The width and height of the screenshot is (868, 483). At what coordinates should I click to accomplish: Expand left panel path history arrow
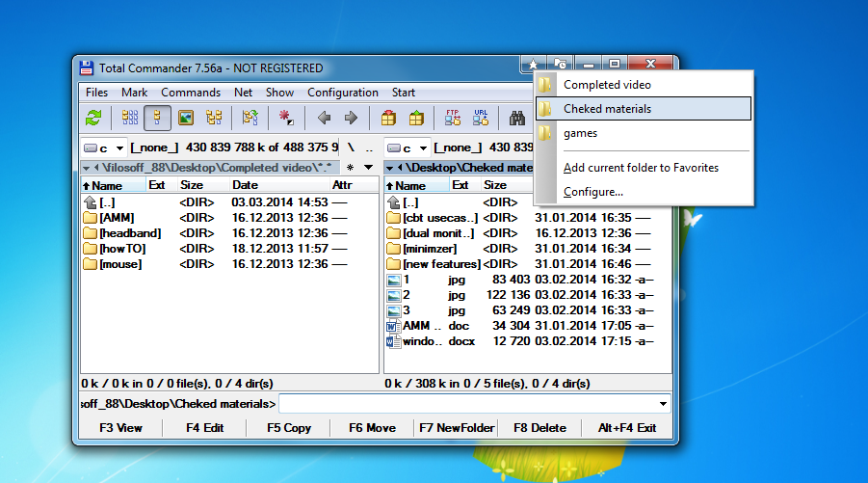pyautogui.click(x=87, y=168)
